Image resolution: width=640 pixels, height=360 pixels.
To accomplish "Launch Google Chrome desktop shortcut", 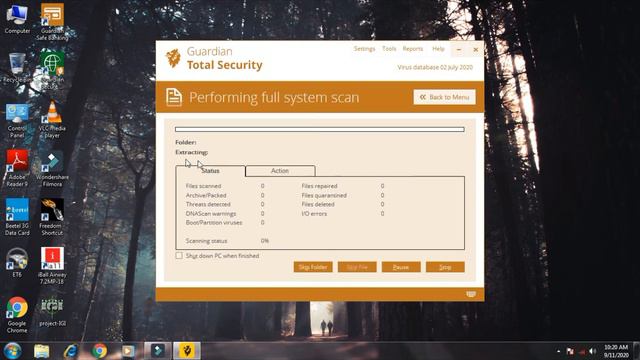I will [x=17, y=315].
